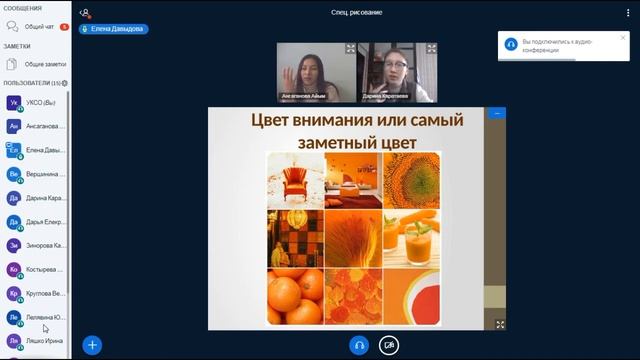
Task: Make the presentation fullscreen
Action: (x=500, y=324)
